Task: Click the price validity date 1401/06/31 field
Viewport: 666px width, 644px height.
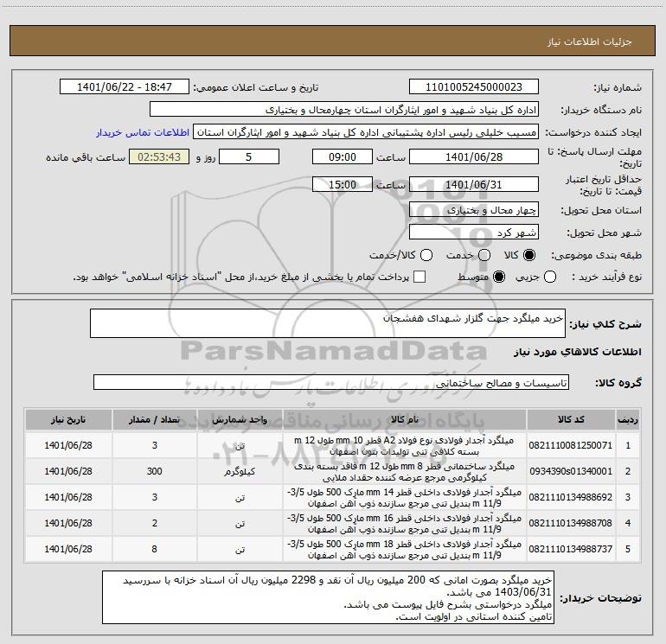Action: coord(474,185)
